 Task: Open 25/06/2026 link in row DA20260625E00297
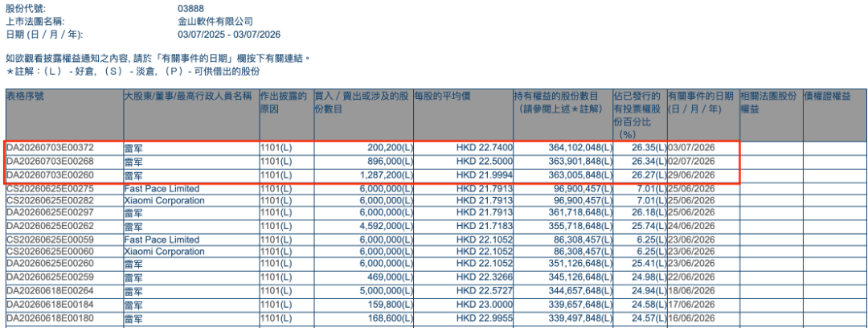pos(693,213)
